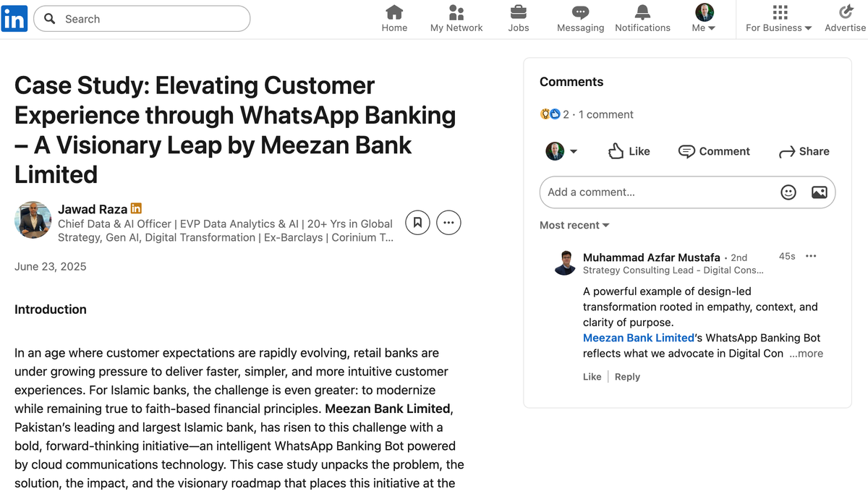Change comment sorting via Most recent dropdown
The width and height of the screenshot is (868, 494).
(574, 225)
